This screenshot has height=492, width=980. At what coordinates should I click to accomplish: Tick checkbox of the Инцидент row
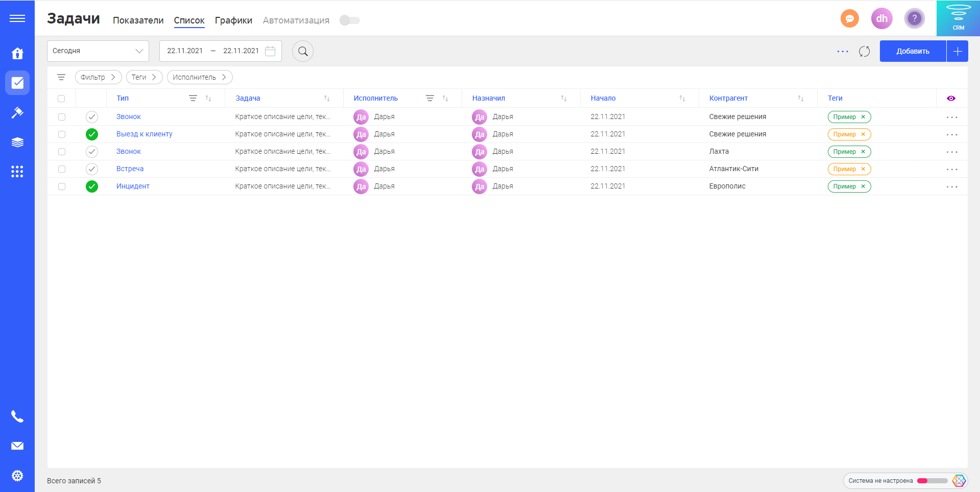pos(62,186)
